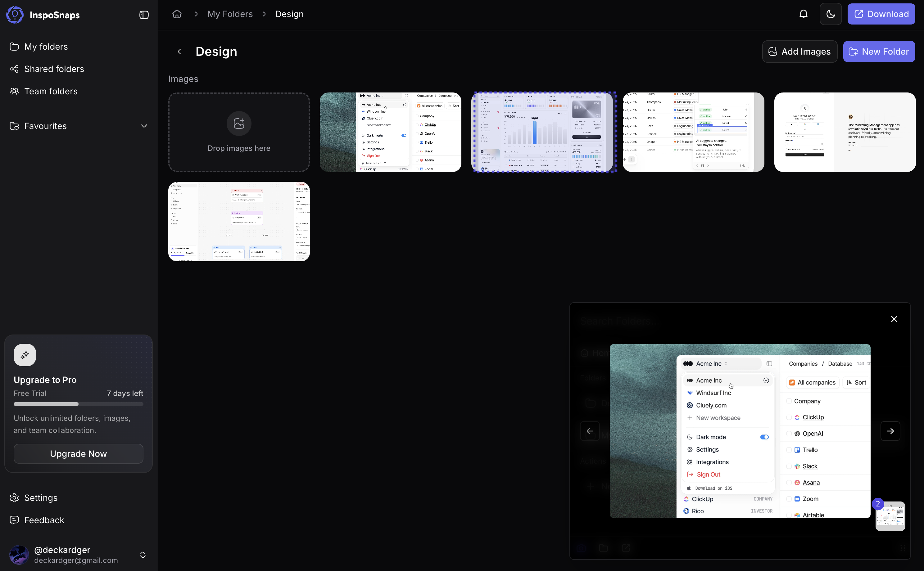Navigate to My Folders breadcrumb
Screen dimensions: 924x571
coord(230,14)
